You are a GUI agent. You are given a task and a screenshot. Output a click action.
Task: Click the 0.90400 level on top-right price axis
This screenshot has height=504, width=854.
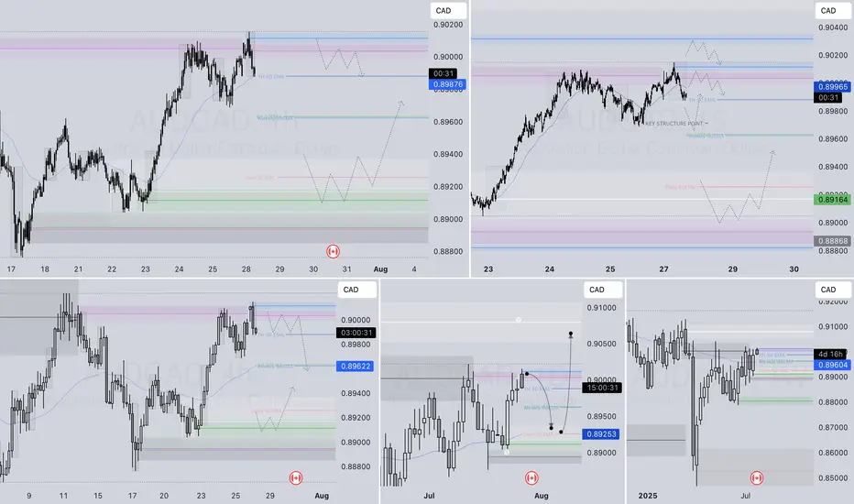833,27
